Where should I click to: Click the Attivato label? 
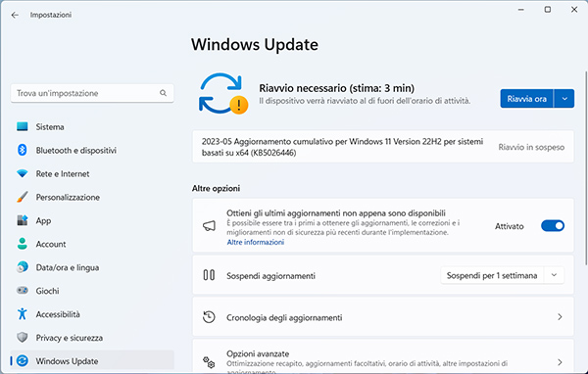tap(509, 226)
